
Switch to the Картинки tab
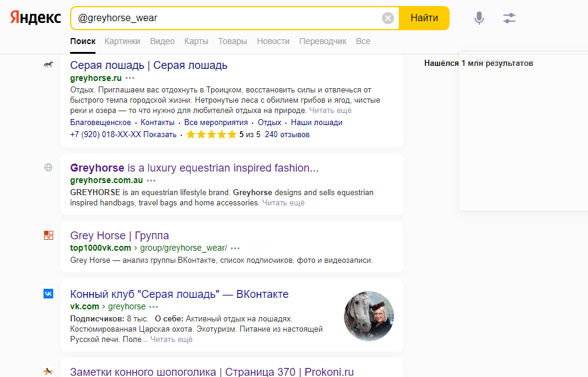[122, 41]
